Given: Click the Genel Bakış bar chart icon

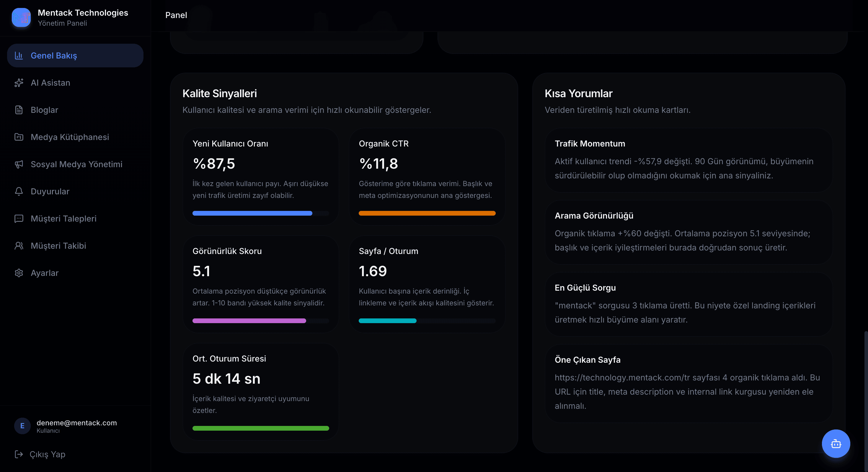Looking at the screenshot, I should tap(19, 55).
